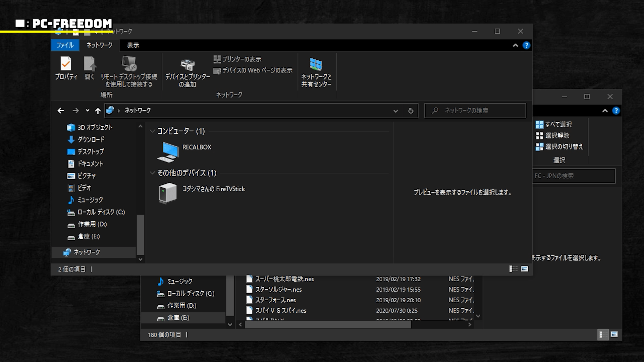Open the address bar history dropdown
This screenshot has width=644, height=362.
pos(395,111)
